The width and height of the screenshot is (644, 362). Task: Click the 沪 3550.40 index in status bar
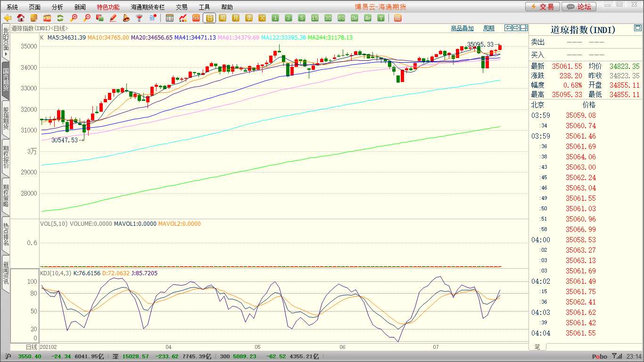pos(23,356)
